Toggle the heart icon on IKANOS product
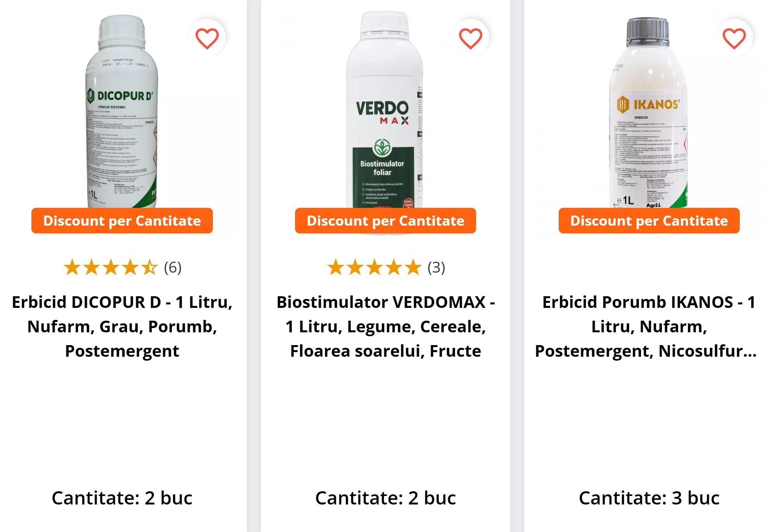Screen dimensions: 770x532 [734, 38]
